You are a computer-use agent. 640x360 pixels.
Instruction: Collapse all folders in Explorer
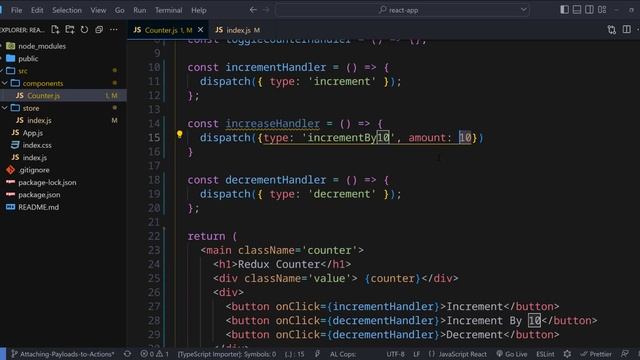(x=99, y=29)
